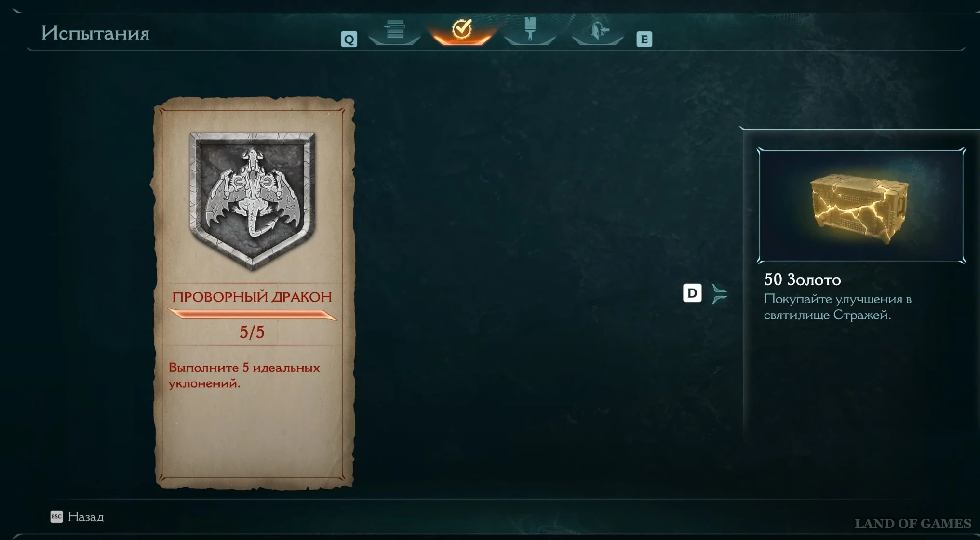This screenshot has height=540, width=980.
Task: Click the ESC key icon
Action: [x=56, y=517]
